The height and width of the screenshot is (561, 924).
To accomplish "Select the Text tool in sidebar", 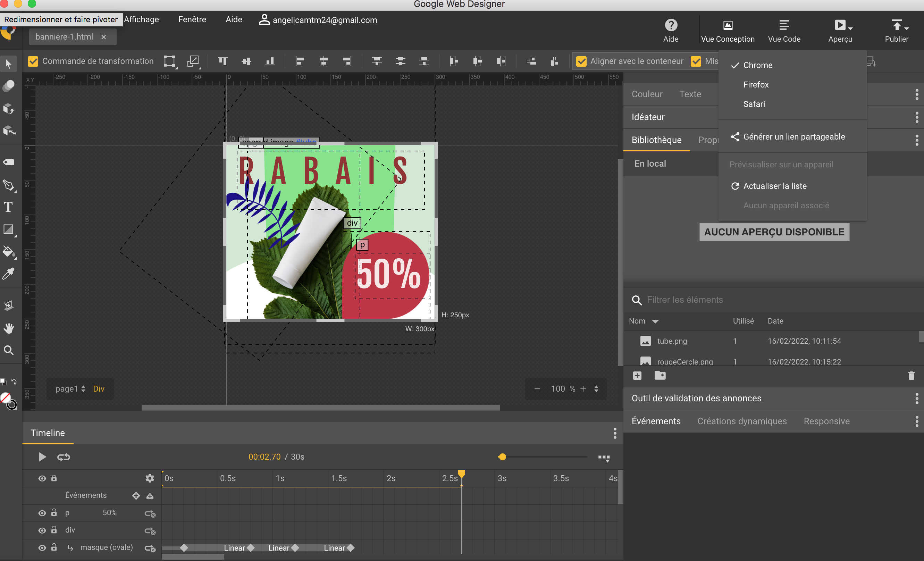I will 9,207.
